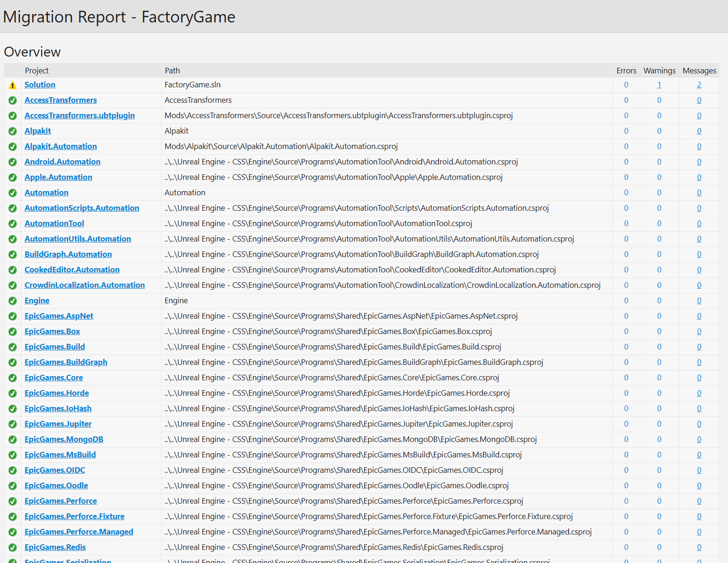Viewport: 728px width, 563px height.
Task: Open CrowdinLocalization.Automation link
Action: [85, 285]
